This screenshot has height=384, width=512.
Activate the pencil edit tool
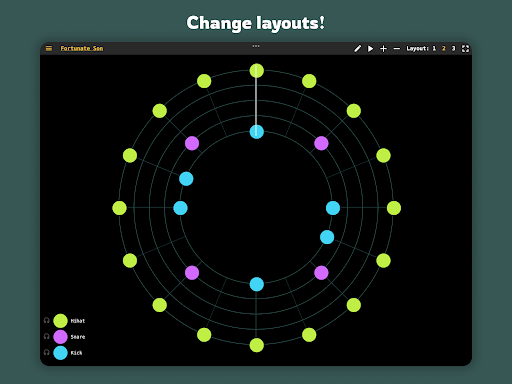click(x=357, y=49)
